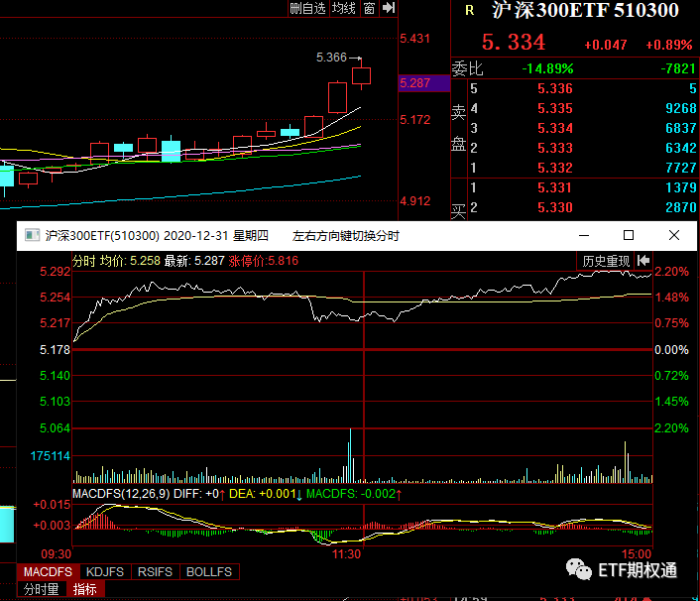700x601 pixels.
Task: Switch to the RSIFS indicator tab
Action: (155, 572)
